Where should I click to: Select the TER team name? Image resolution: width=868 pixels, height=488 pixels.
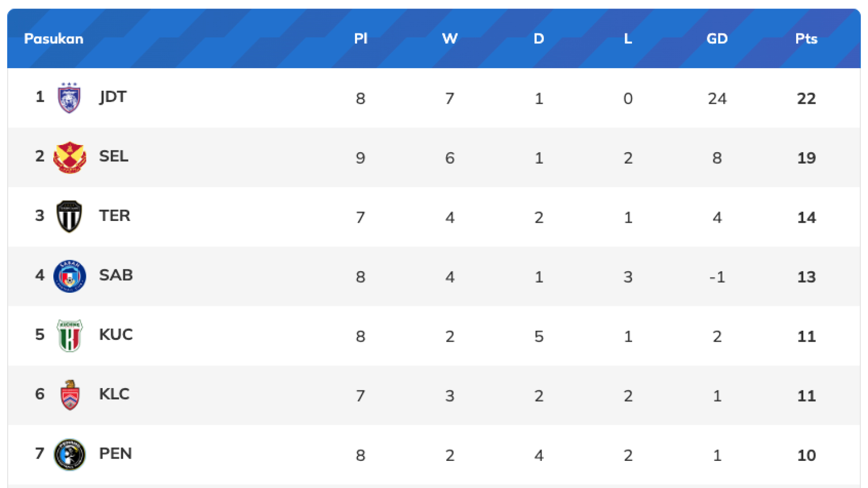coord(114,216)
